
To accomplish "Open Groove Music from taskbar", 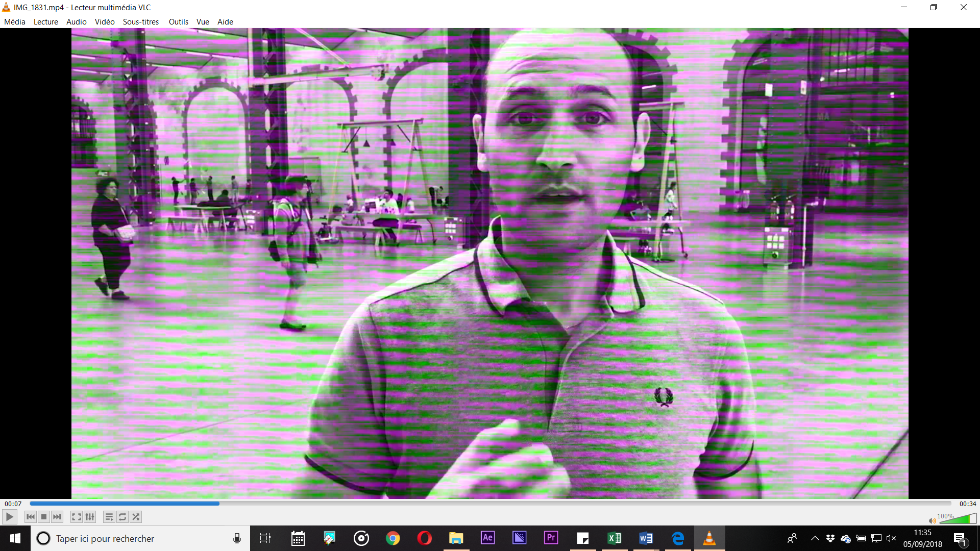I will click(x=361, y=538).
